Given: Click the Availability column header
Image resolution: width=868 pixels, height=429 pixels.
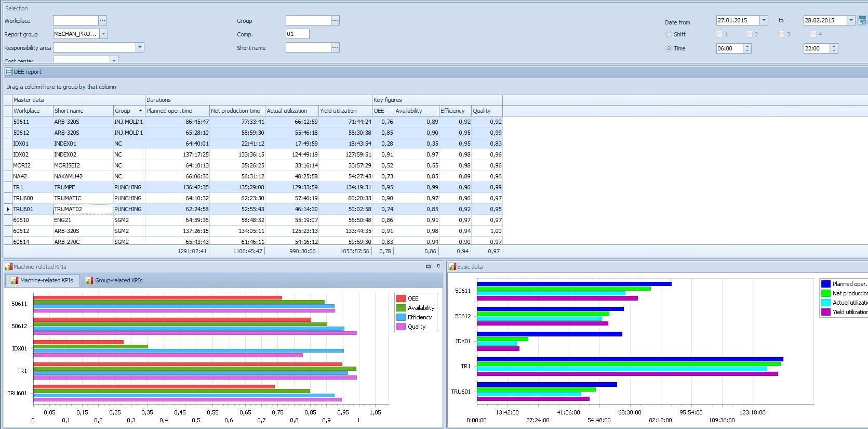Looking at the screenshot, I should tap(409, 111).
